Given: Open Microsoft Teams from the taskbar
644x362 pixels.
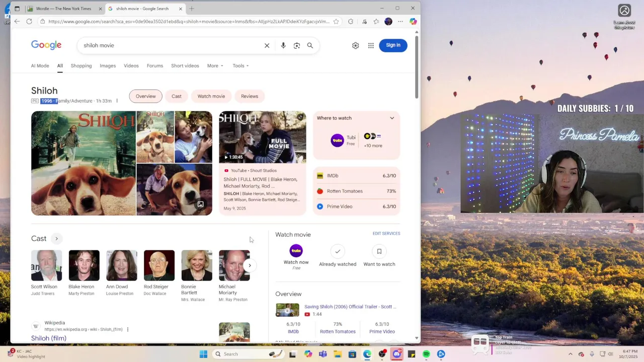Looking at the screenshot, I should (323, 354).
